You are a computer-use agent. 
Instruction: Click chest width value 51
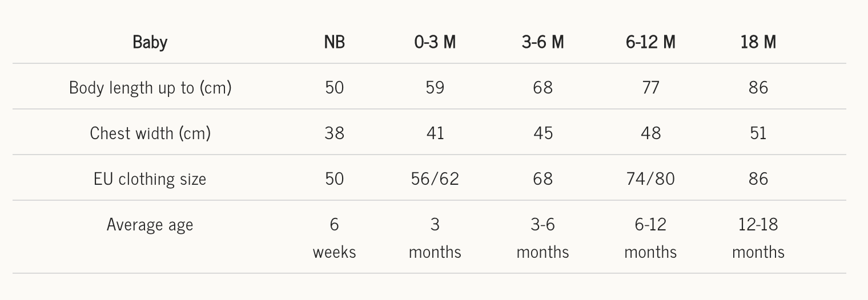click(x=758, y=133)
